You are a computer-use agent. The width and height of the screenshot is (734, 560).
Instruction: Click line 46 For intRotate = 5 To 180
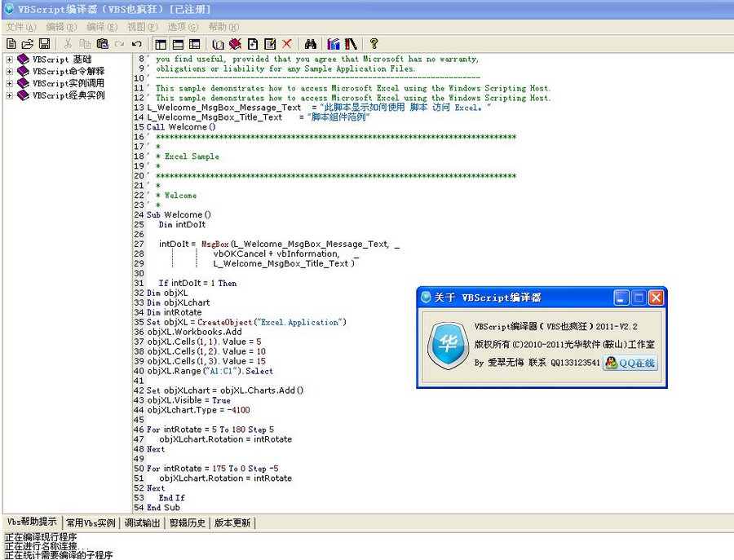[210, 430]
